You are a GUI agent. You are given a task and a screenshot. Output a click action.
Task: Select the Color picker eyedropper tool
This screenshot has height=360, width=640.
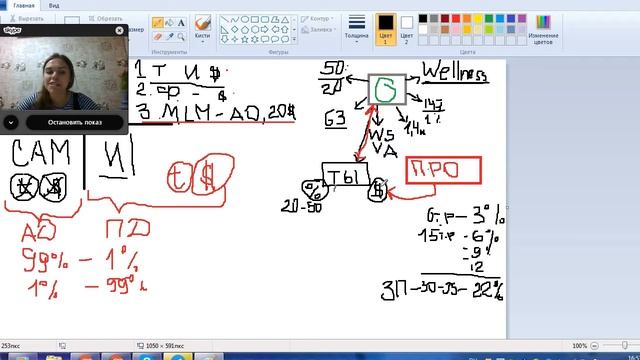169,37
